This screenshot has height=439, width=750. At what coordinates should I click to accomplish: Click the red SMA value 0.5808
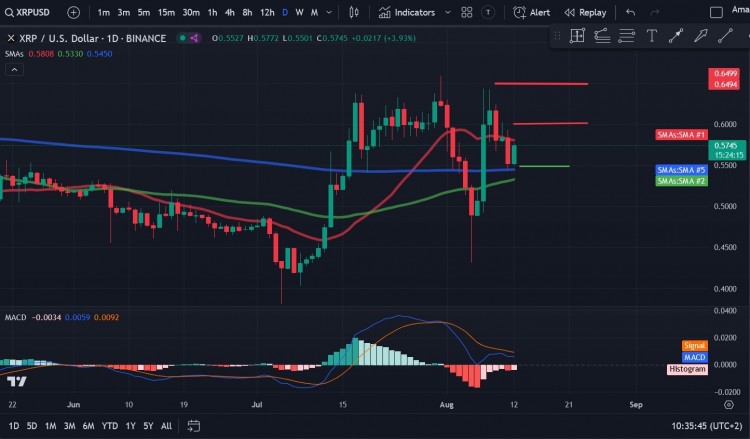41,54
